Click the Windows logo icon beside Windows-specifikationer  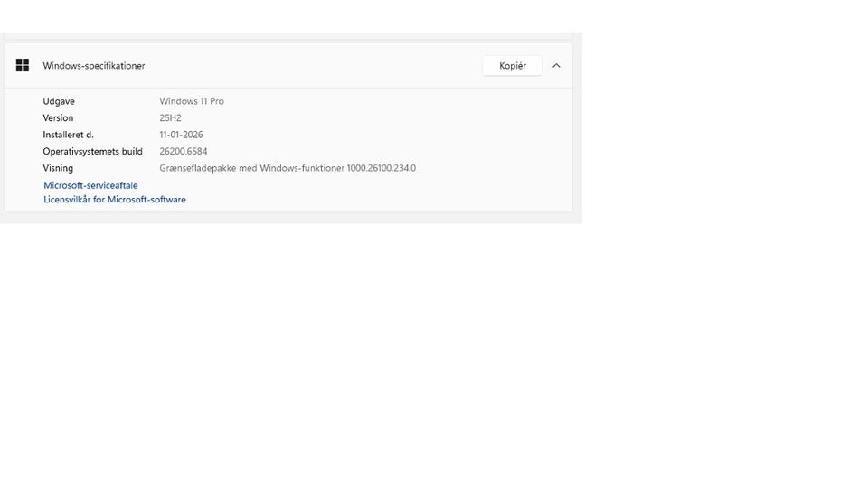click(x=22, y=65)
